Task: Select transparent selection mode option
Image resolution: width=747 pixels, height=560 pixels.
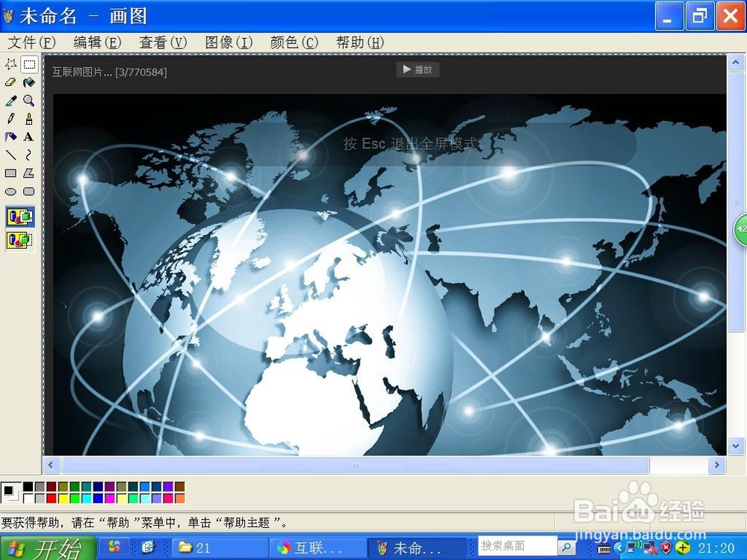Action: coord(20,240)
